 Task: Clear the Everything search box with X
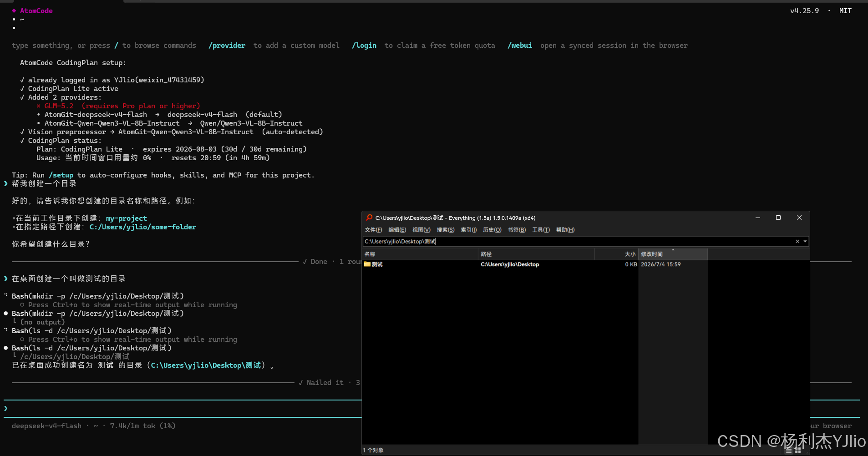(x=797, y=242)
